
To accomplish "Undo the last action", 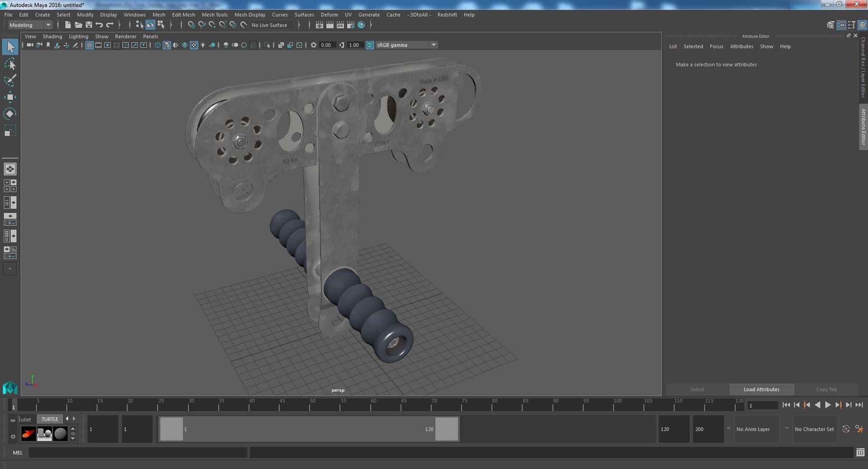I will [99, 25].
